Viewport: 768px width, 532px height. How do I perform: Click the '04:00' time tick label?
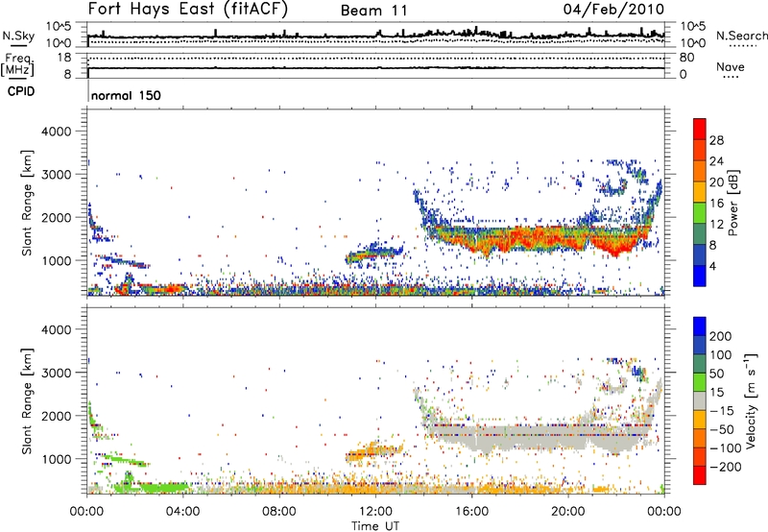(183, 512)
